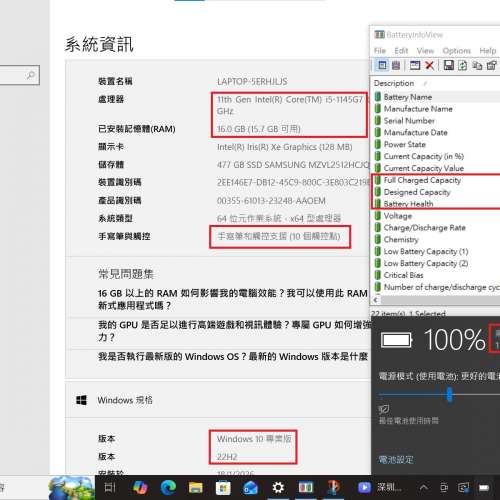Click the red-orange app icon on taskbar
500x500 pixels.
(x=333, y=487)
